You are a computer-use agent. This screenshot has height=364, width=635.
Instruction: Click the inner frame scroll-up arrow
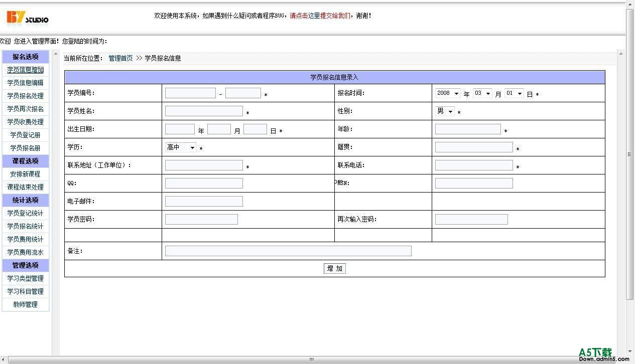[621, 54]
